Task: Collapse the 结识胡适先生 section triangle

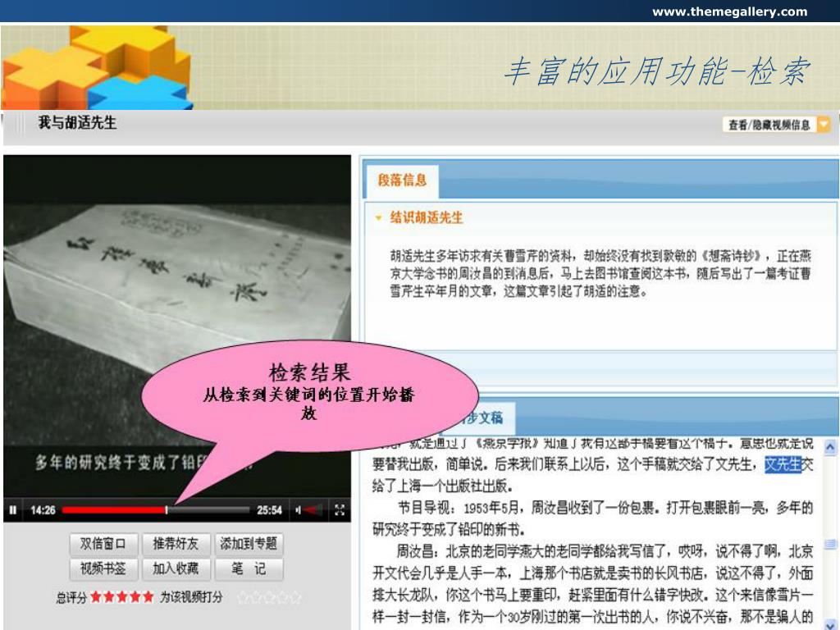Action: [x=379, y=218]
